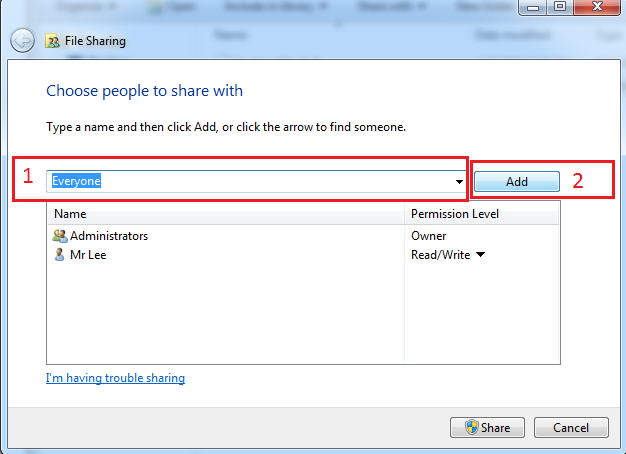
Task: Click the Administrators group icon
Action: pos(60,236)
